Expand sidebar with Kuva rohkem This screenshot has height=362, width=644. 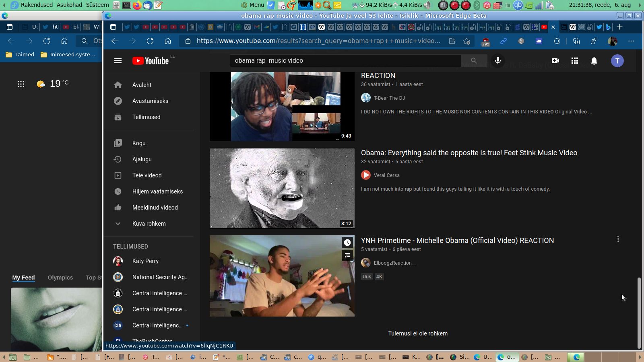[x=149, y=224]
